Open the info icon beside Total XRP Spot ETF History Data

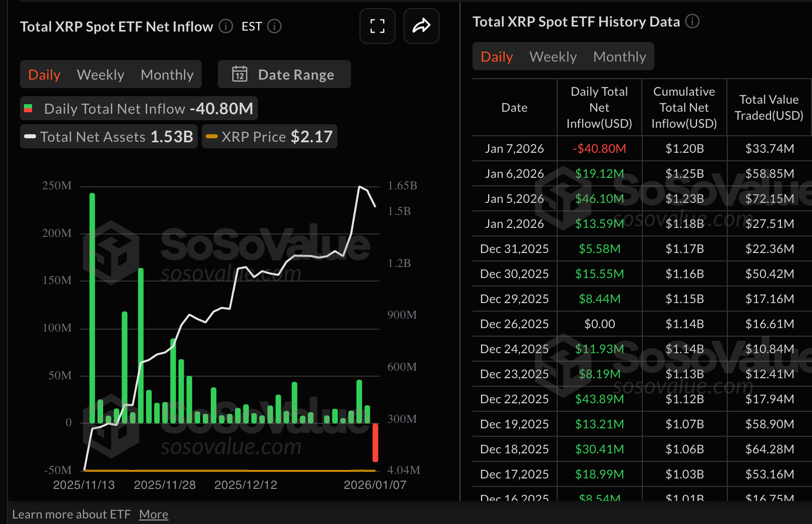[692, 22]
